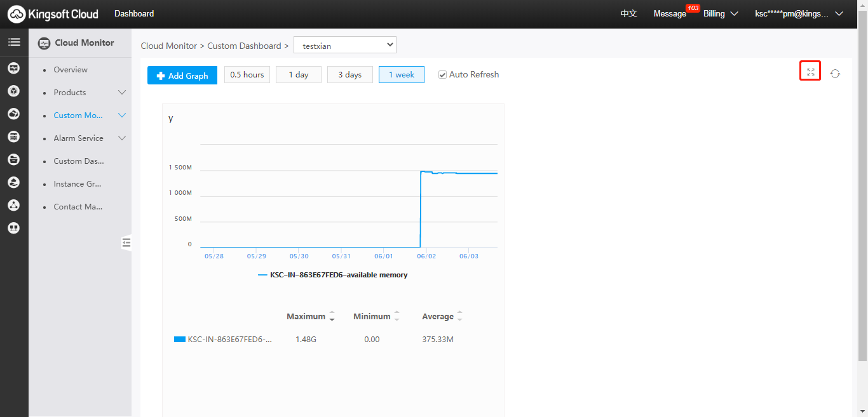Click the fullscreen expand icon
The image size is (868, 417).
coord(810,72)
